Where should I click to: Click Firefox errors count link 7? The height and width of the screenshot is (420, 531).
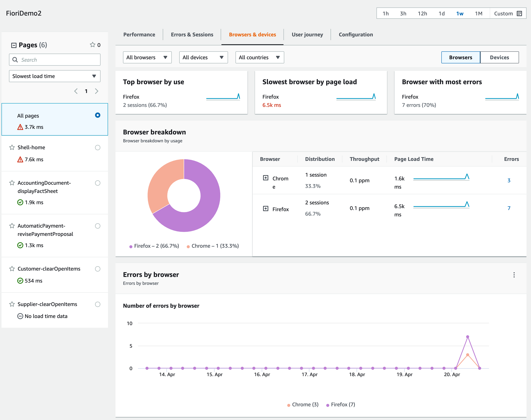(x=509, y=208)
